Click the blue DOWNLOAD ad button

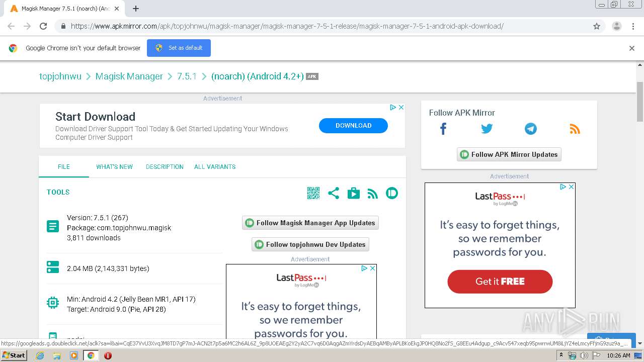pos(353,126)
